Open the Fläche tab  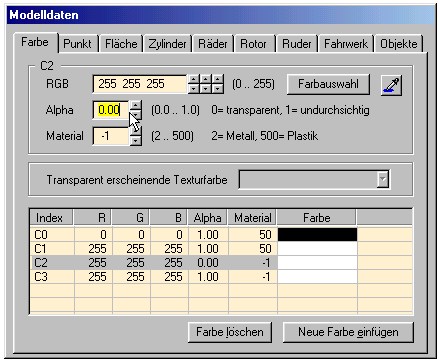pos(121,44)
